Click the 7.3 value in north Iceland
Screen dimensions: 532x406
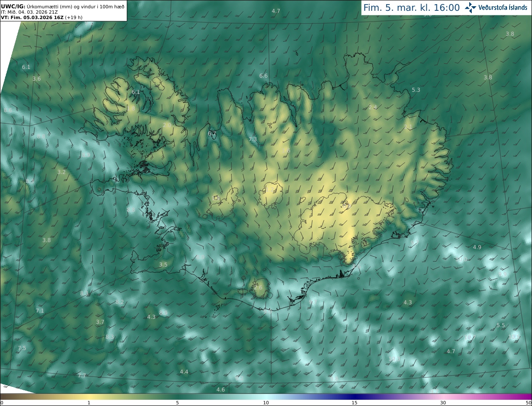point(253,139)
